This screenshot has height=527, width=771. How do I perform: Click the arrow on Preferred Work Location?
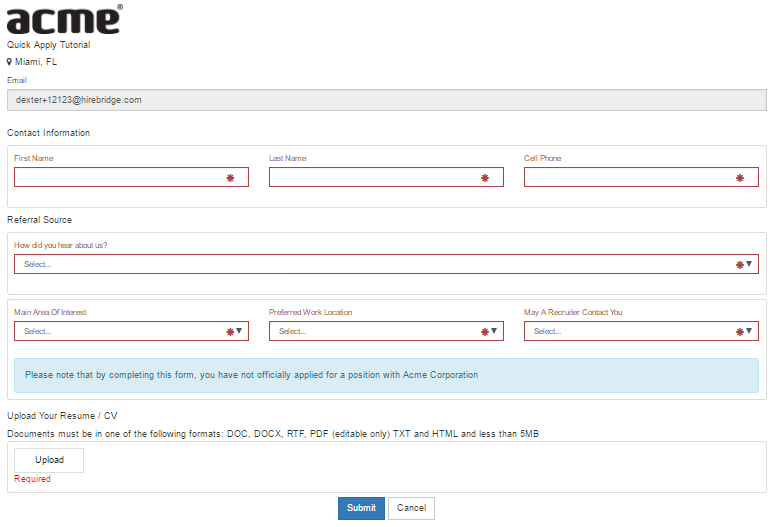[494, 331]
